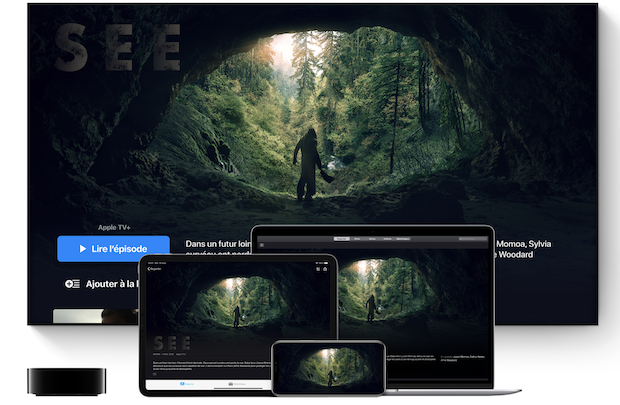
Task: Click the large SEE title on TV
Action: (118, 47)
